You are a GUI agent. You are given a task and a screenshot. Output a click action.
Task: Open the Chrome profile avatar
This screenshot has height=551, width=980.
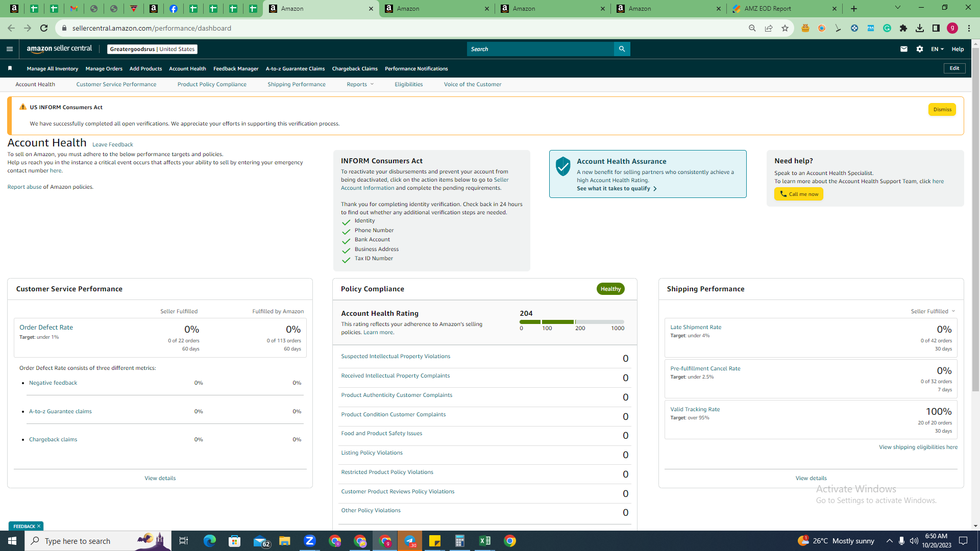[952, 28]
